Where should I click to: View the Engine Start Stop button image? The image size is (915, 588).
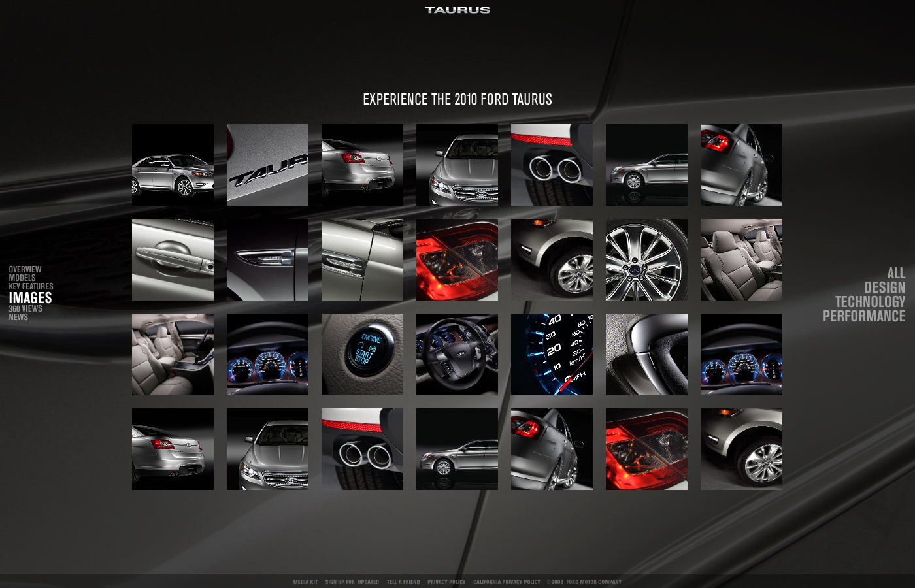coord(362,354)
